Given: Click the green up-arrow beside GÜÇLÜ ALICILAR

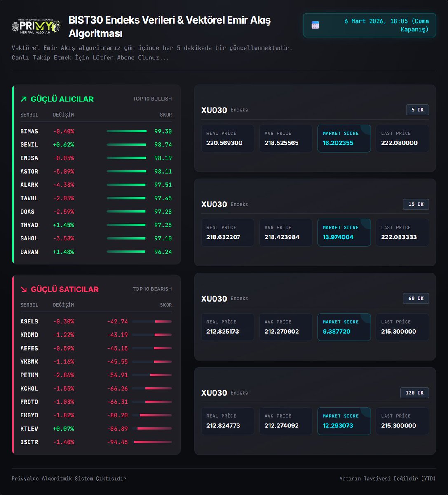Looking at the screenshot, I should click(23, 99).
